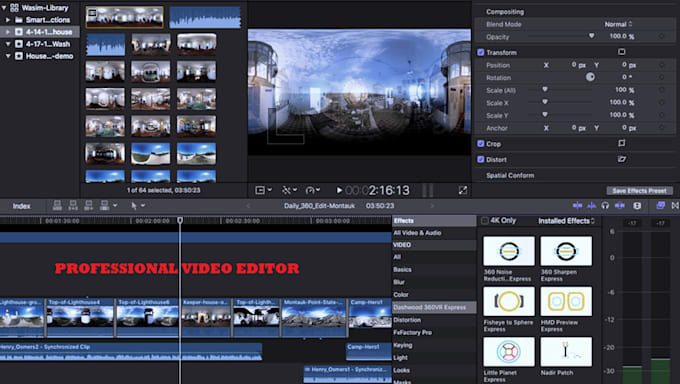The height and width of the screenshot is (384, 680).
Task: Disable the Distort checkbox
Action: 481,160
